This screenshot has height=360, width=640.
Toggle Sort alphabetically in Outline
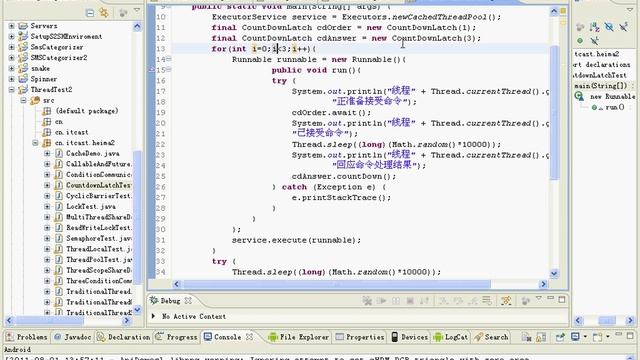(594, 28)
